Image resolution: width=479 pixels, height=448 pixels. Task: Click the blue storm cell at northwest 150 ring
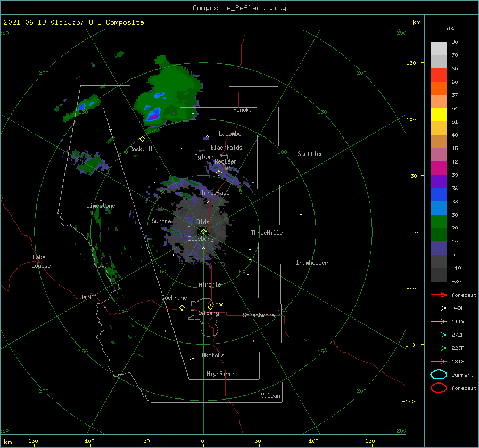point(82,106)
